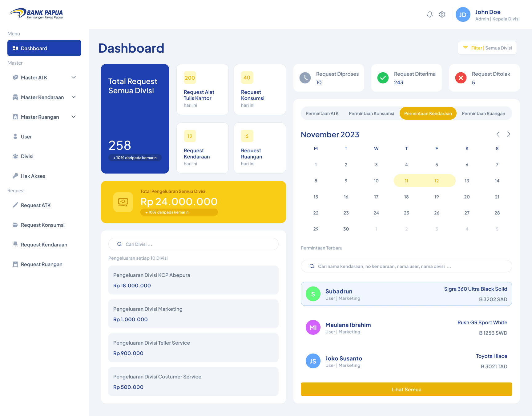Image resolution: width=532 pixels, height=416 pixels.
Task: Open the Request Alat Tulis Kantor card
Action: 203,90
